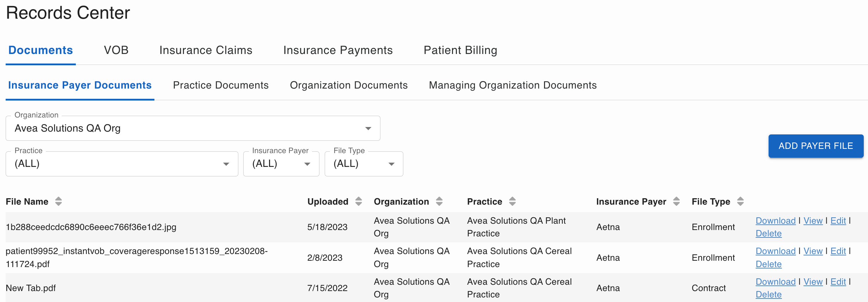Click the ADD PAYER FILE button
This screenshot has width=868, height=302.
pyautogui.click(x=815, y=146)
